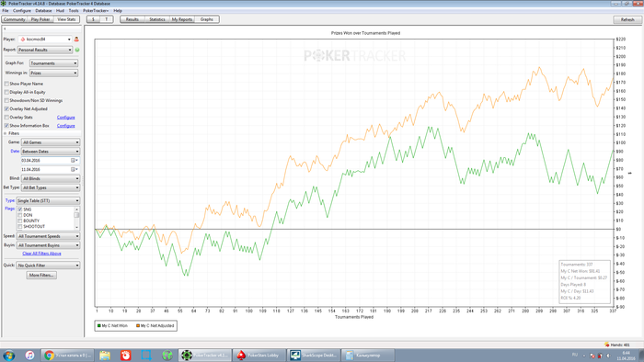Click the RU language indicator in the tray
The width and height of the screenshot is (644, 362).
coord(575,355)
